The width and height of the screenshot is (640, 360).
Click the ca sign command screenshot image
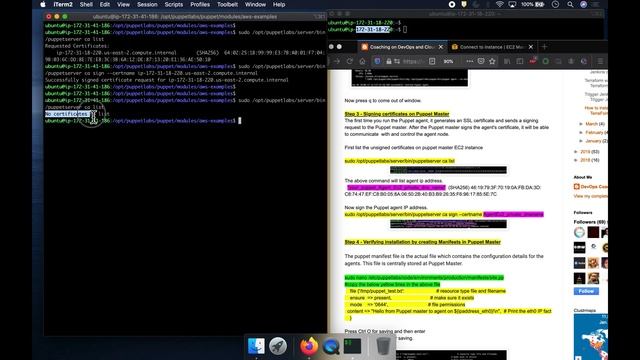(448, 224)
